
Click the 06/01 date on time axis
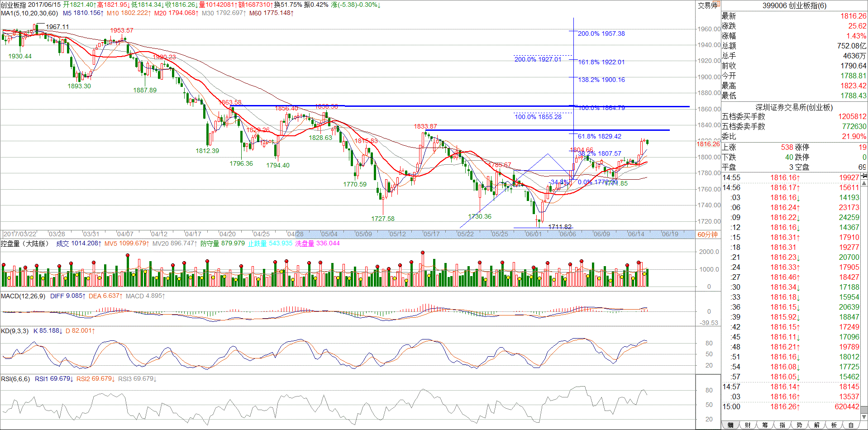(x=534, y=234)
